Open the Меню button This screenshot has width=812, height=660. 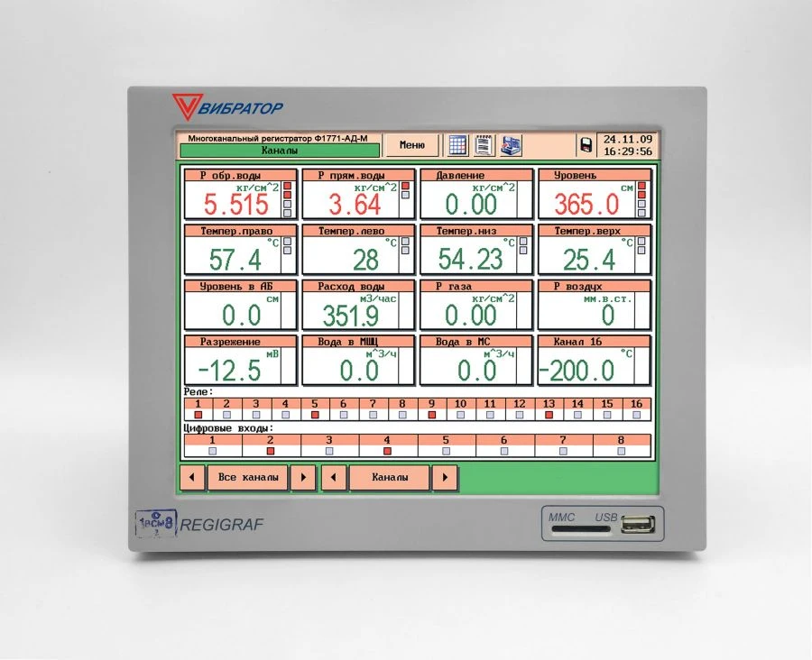411,142
